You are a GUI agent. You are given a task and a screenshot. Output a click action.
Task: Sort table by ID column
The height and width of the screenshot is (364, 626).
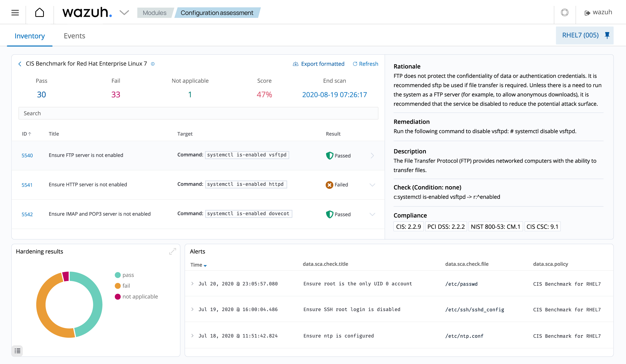26,134
